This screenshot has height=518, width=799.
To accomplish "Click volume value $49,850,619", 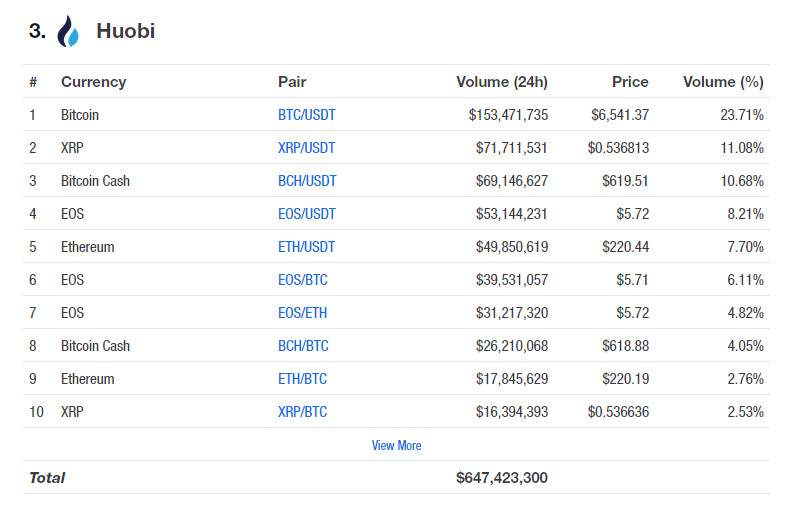I will [512, 247].
